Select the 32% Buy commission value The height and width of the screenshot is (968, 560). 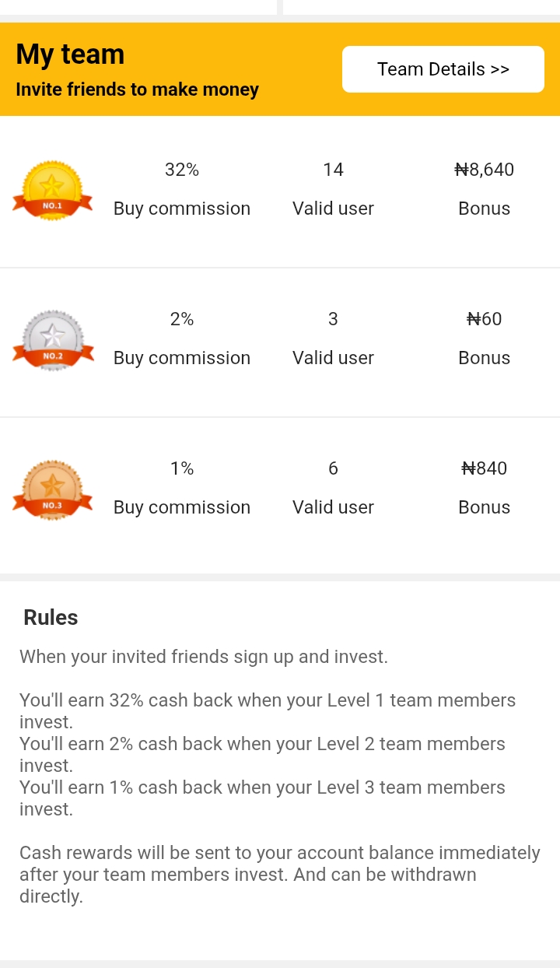pos(182,170)
